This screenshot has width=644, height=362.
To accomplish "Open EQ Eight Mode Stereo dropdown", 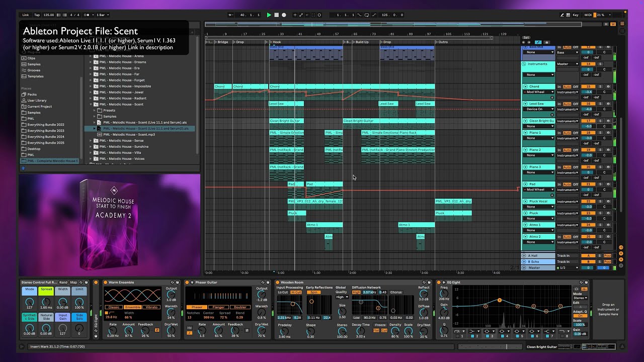I will [x=581, y=298].
